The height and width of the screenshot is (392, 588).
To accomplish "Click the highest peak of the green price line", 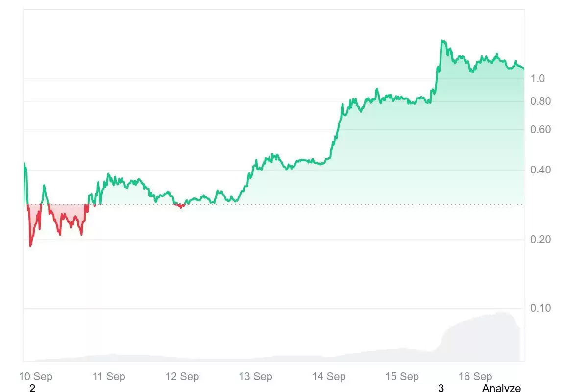I will 442,41.
